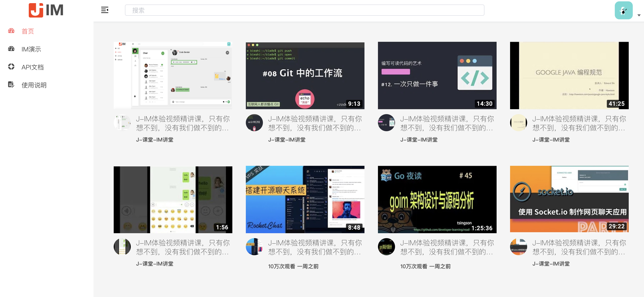Click channel avatar under J-IM chat video
Viewport: 644px width, 297px height.
(122, 123)
